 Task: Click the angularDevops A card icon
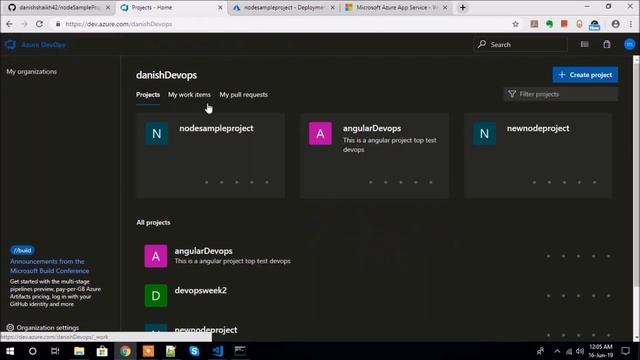[x=320, y=133]
